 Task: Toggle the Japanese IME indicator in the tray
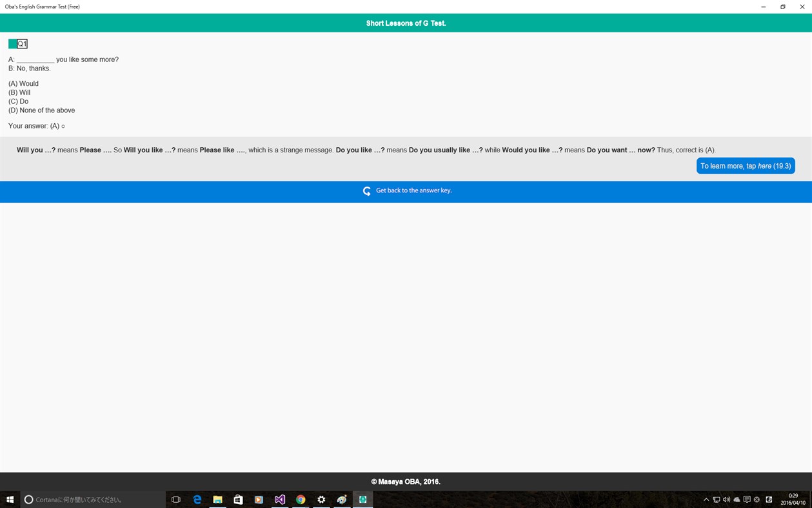click(x=768, y=500)
